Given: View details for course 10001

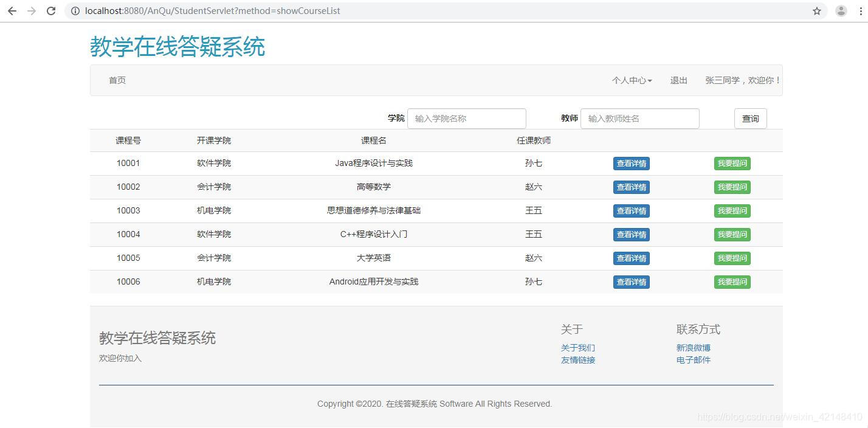Looking at the screenshot, I should coord(632,164).
